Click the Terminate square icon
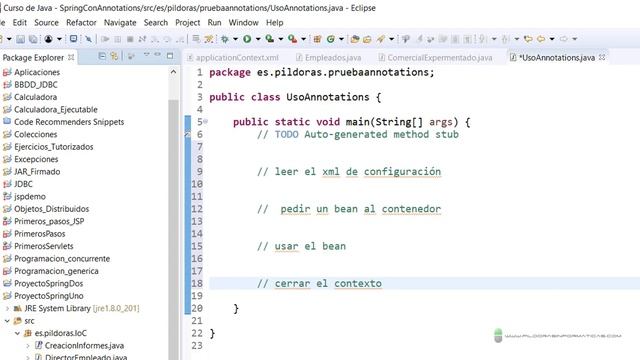The width and height of the screenshot is (640, 360). (130, 39)
